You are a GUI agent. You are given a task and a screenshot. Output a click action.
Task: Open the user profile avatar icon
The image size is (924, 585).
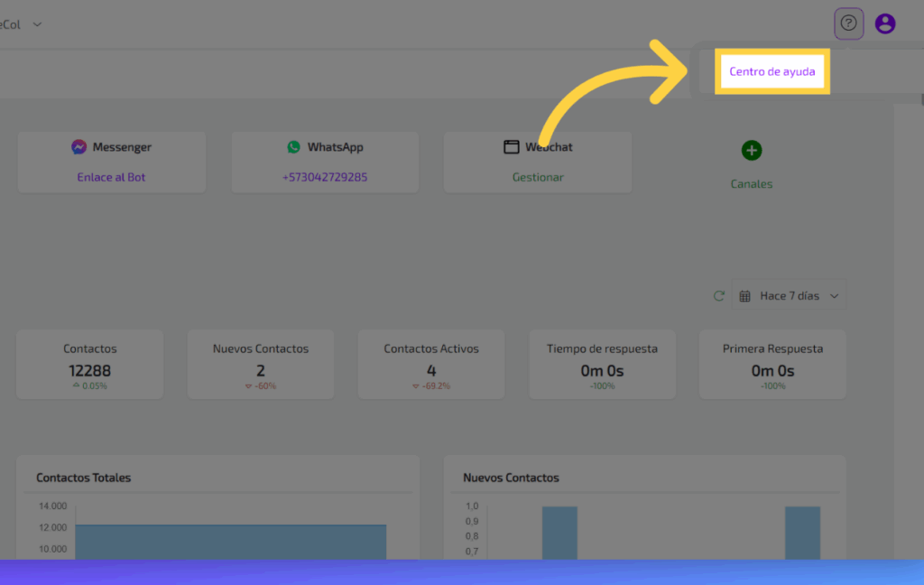pyautogui.click(x=885, y=23)
